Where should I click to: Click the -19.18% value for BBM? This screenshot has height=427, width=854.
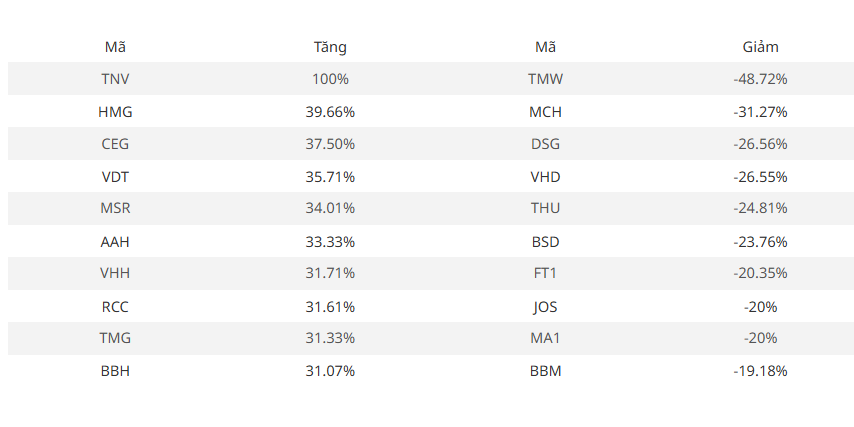760,371
